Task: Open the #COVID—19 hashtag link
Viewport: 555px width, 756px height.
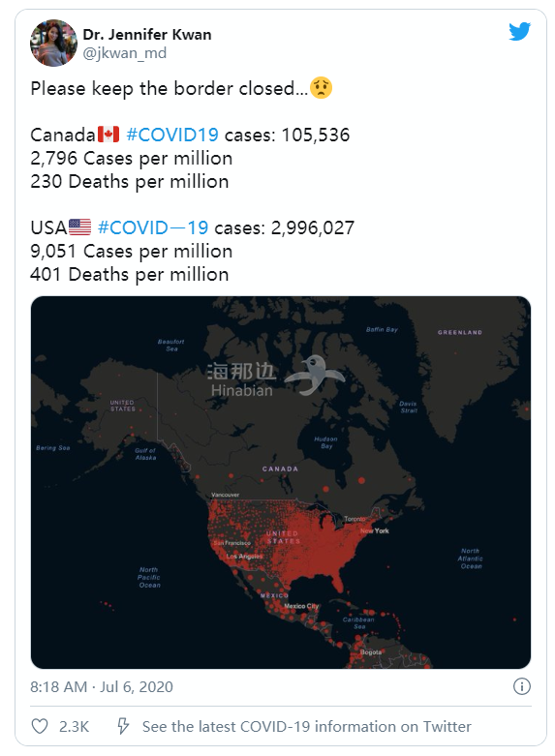Action: [152, 227]
